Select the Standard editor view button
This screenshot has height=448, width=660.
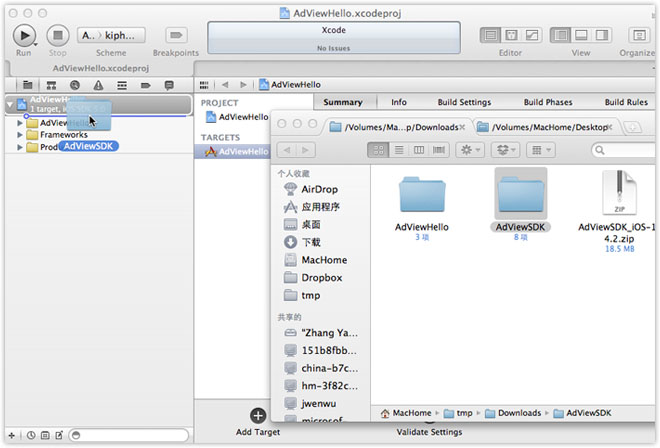coord(490,35)
